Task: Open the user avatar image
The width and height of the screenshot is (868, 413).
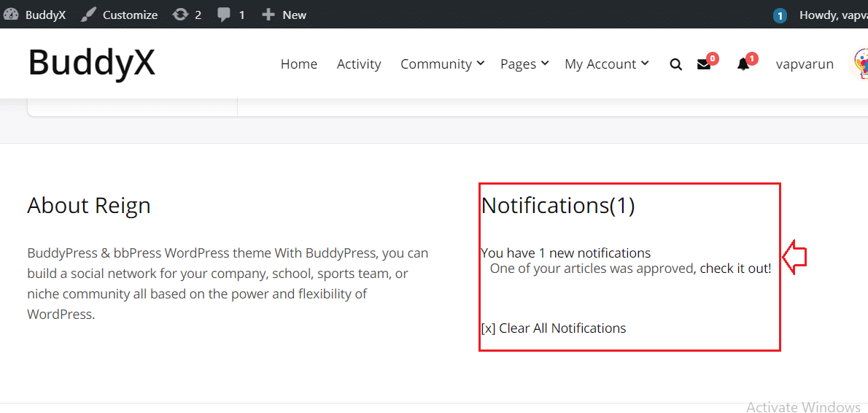Action: click(x=859, y=64)
